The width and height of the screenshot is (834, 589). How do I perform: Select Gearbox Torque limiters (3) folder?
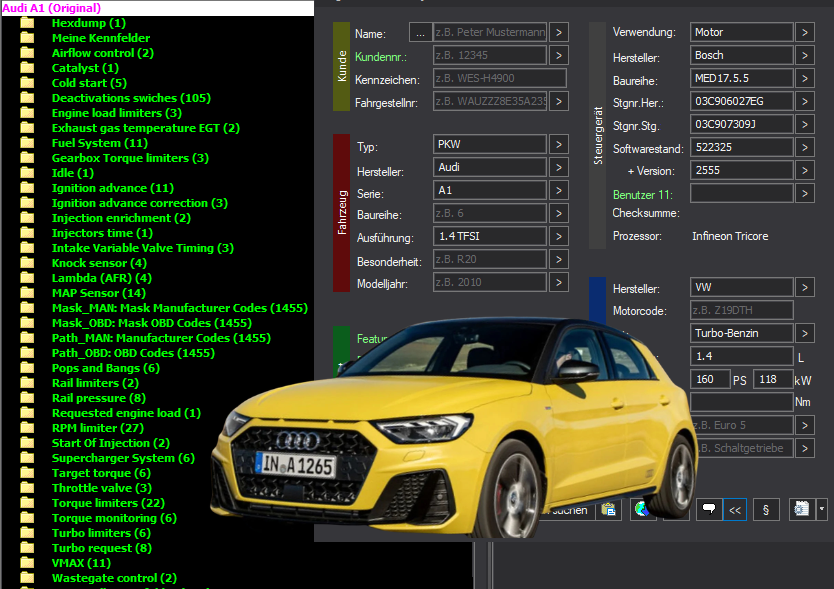(x=130, y=158)
